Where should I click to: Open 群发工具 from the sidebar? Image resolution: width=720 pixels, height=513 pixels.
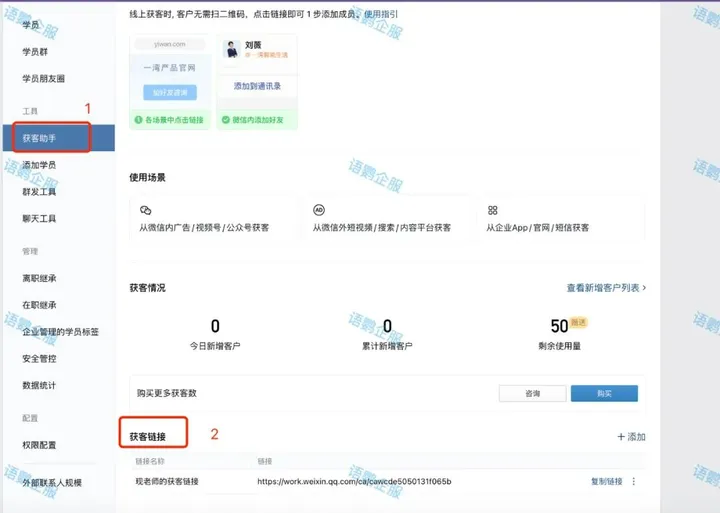coord(40,191)
